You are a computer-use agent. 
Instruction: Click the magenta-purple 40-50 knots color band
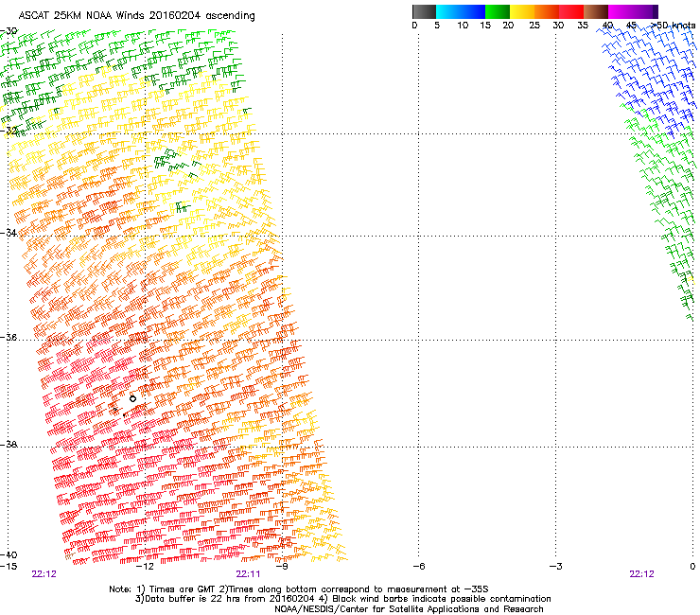tap(633, 11)
